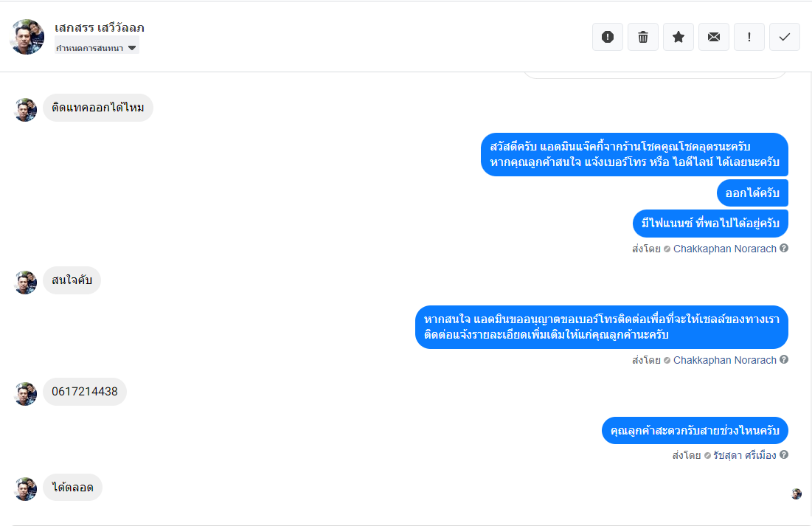812x526 pixels.
Task: Star this conversation
Action: (679, 37)
